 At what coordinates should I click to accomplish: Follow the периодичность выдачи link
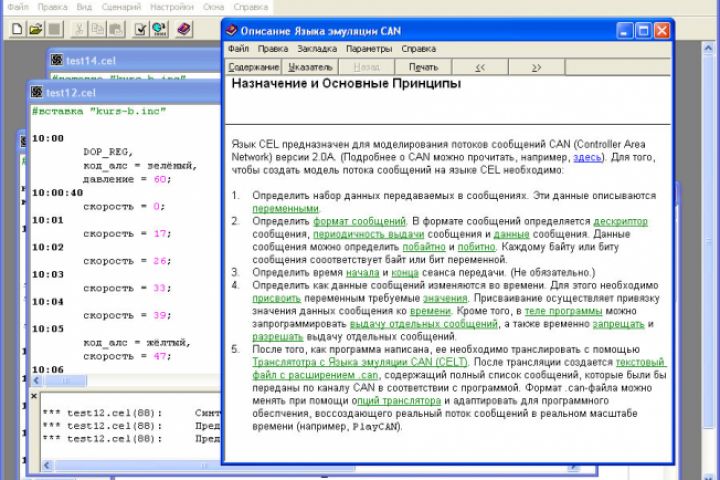pos(368,234)
